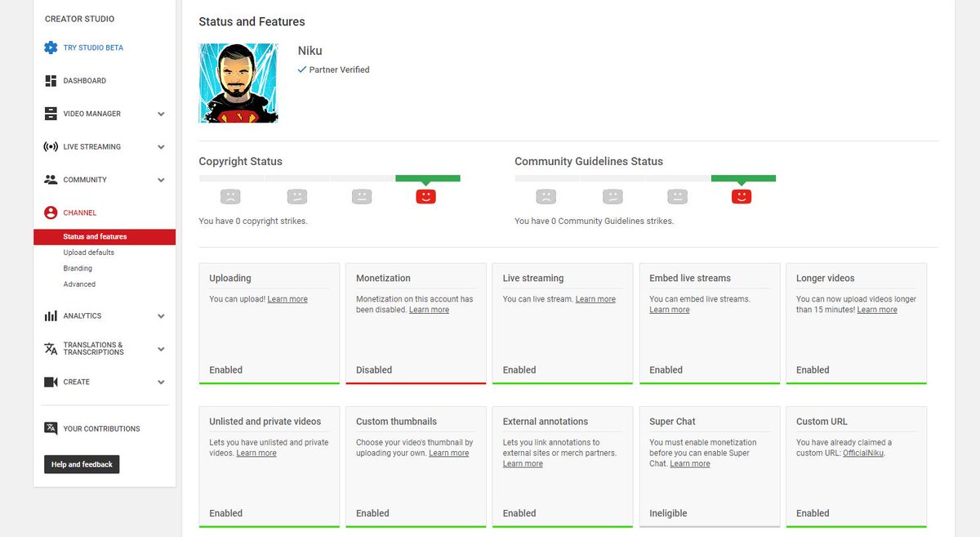Screen dimensions: 980x537
Task: Click the saddest gray face under Copyright Status
Action: point(230,196)
